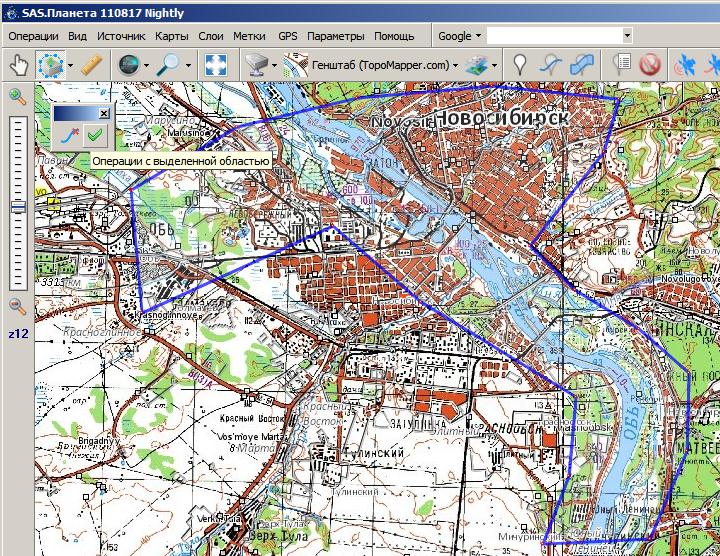
Task: Add a new polygon tool
Action: coord(582,65)
